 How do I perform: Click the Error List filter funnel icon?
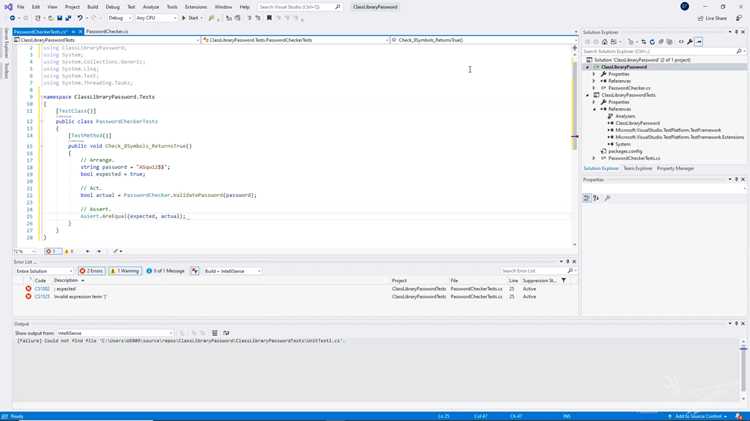(x=563, y=281)
